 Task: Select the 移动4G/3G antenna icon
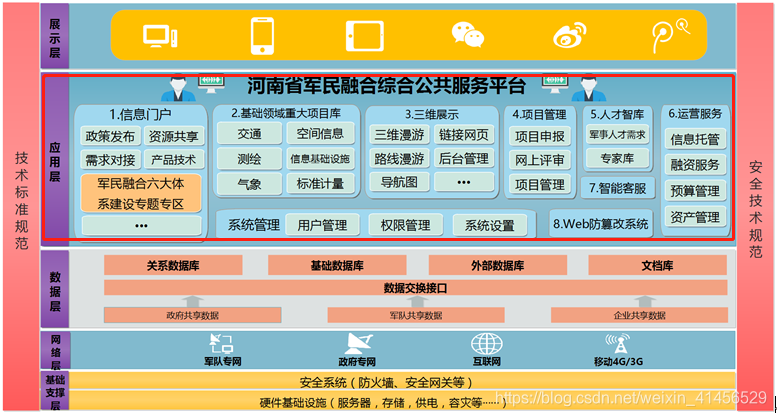coord(617,343)
